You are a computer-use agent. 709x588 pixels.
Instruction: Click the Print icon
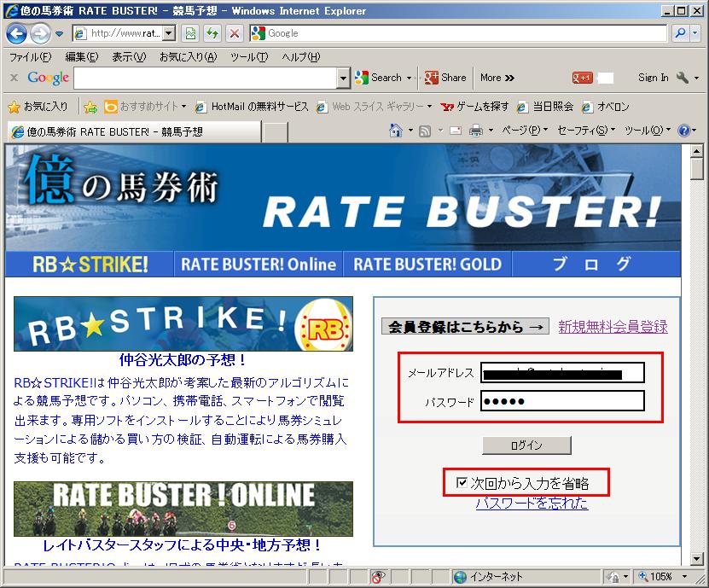coord(476,131)
